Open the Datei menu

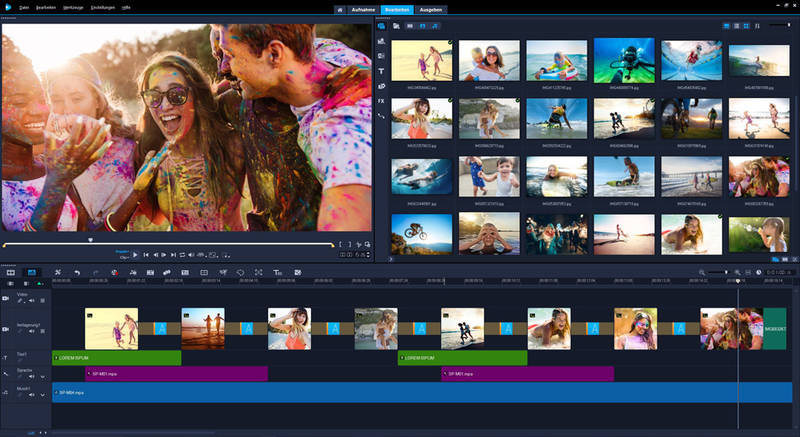pyautogui.click(x=23, y=8)
